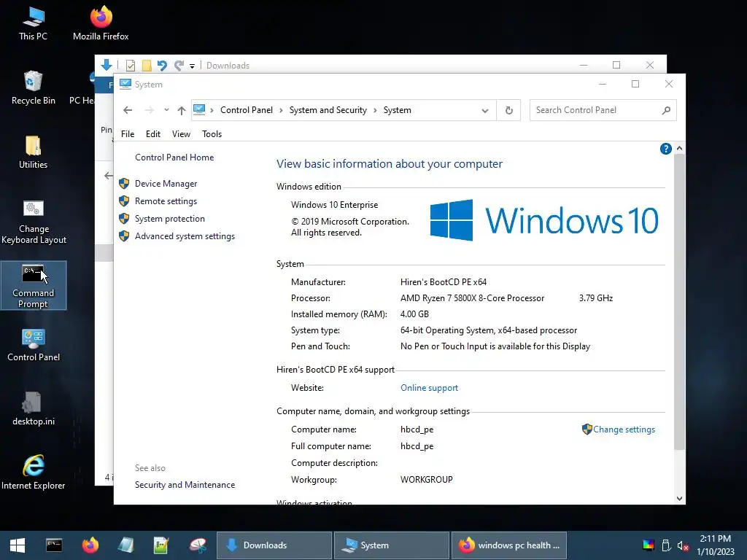Viewport: 747px width, 560px height.
Task: Open Control Panel help question mark
Action: click(x=665, y=149)
